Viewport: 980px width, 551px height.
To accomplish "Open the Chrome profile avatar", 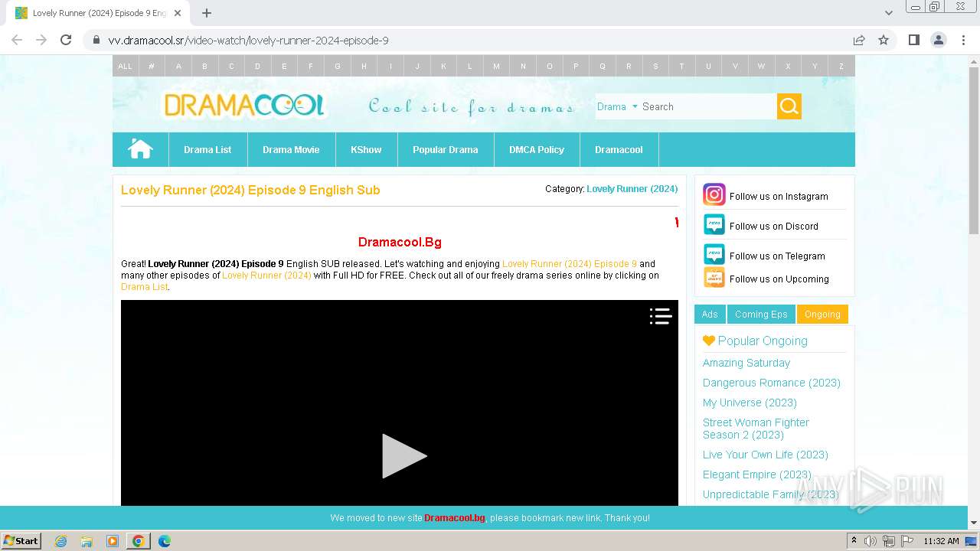I will point(938,40).
